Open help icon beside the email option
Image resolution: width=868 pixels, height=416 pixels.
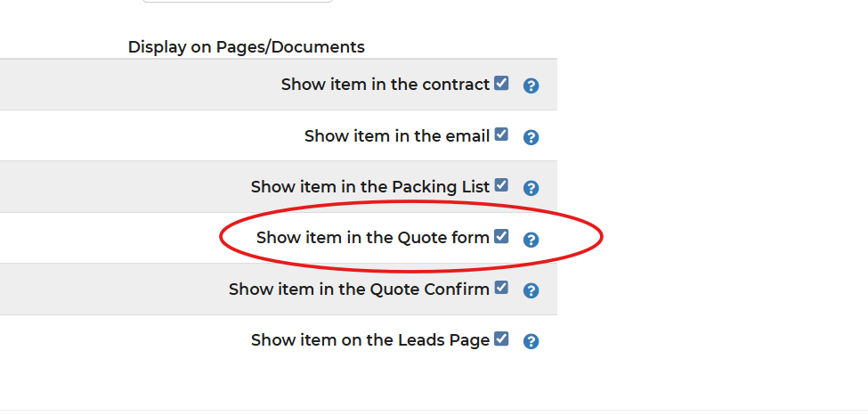pos(531,137)
